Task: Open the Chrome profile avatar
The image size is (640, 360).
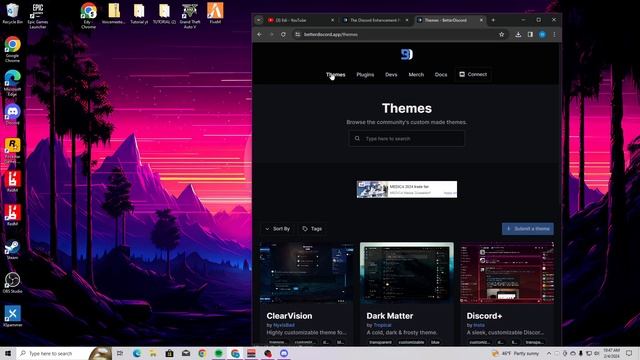Action: click(542, 34)
